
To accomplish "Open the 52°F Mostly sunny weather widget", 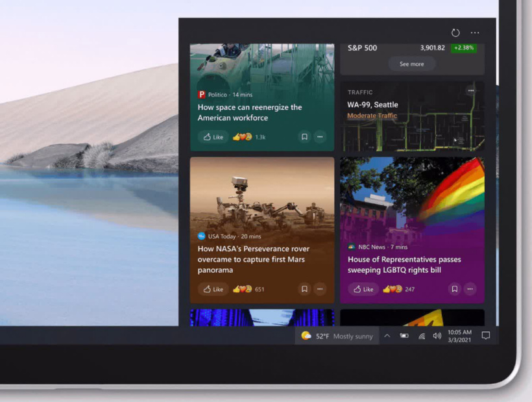I will [337, 336].
